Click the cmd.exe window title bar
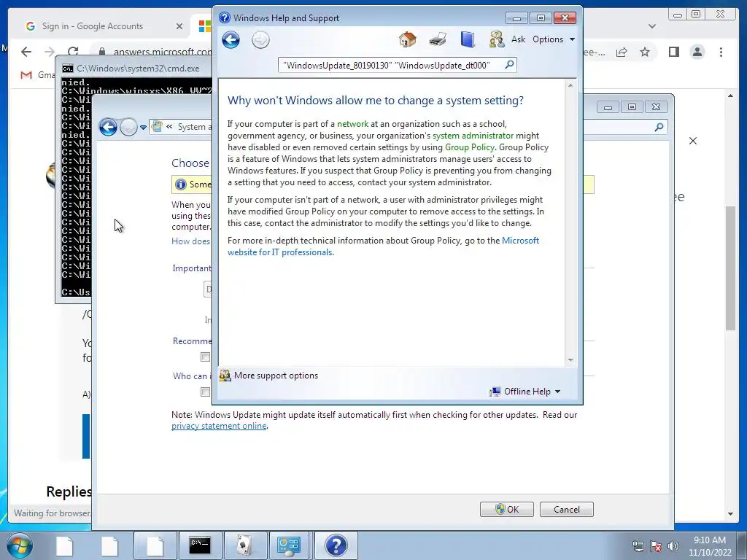Viewport: 747px width, 560px height. [x=134, y=69]
